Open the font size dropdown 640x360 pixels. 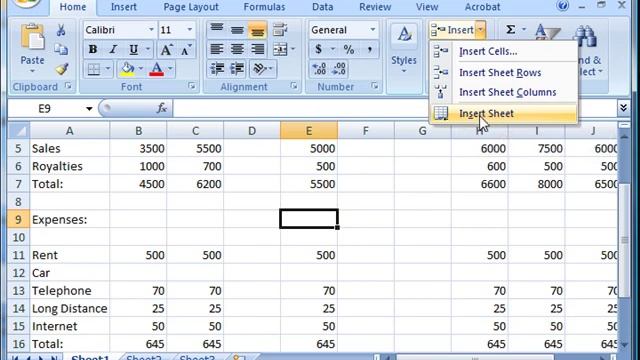pyautogui.click(x=189, y=30)
